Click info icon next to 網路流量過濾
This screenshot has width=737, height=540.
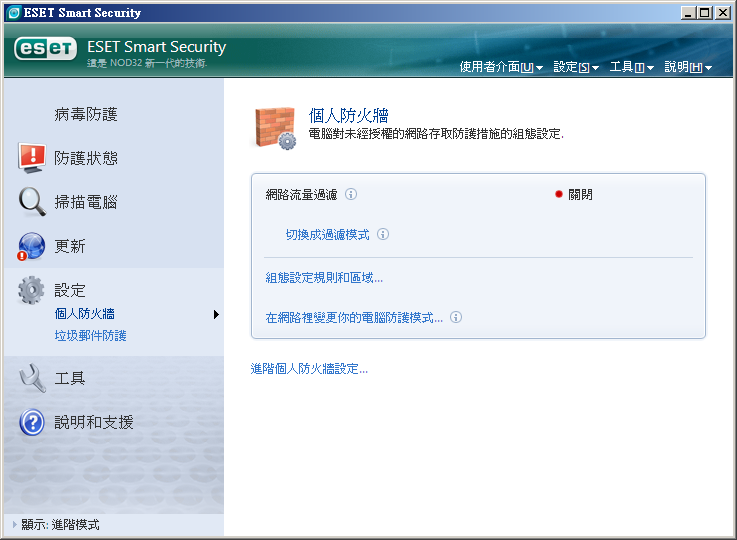[351, 194]
